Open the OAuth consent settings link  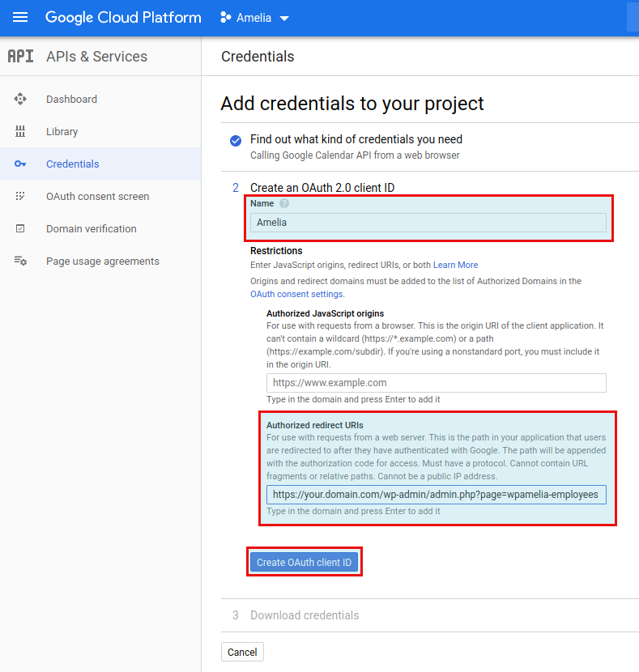tap(296, 294)
